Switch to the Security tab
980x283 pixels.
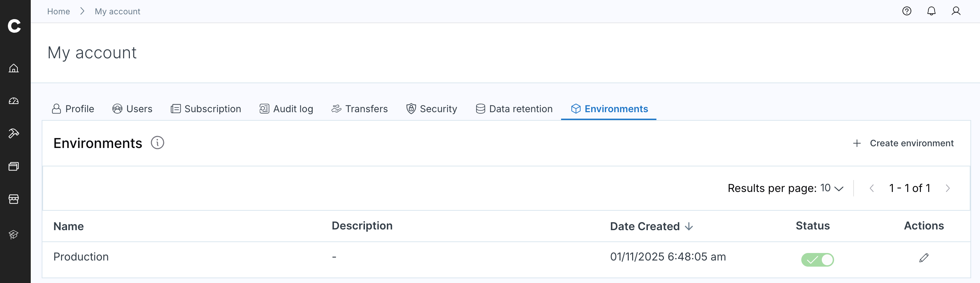point(432,109)
